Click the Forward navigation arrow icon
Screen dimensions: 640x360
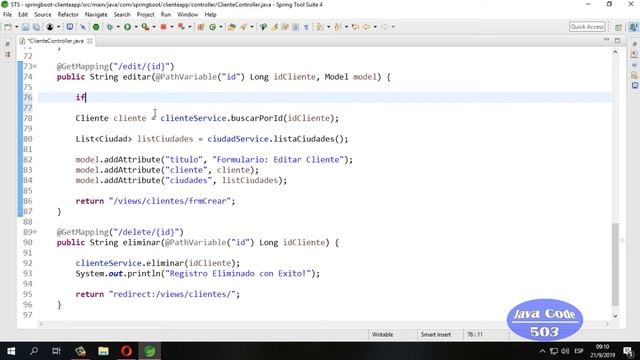[x=384, y=27]
